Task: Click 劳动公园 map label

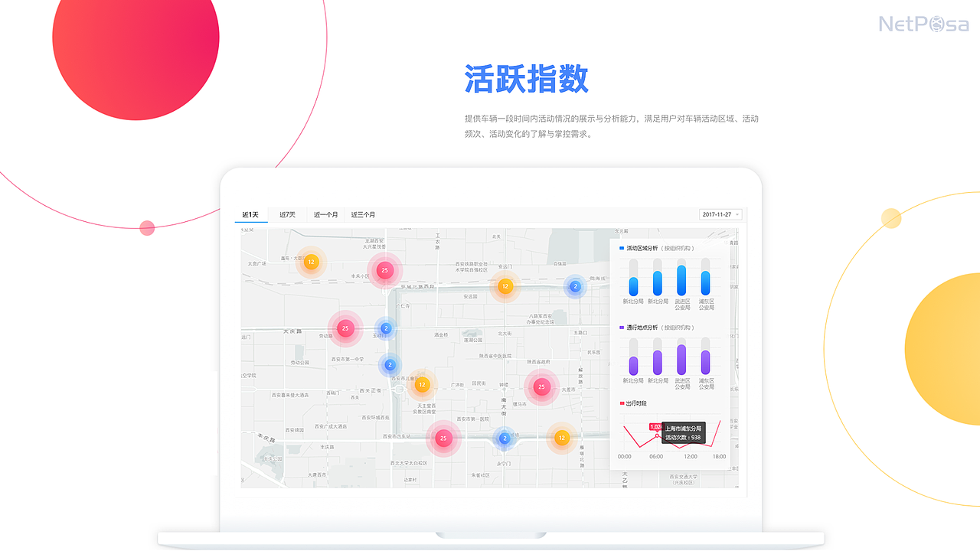Action: point(299,362)
